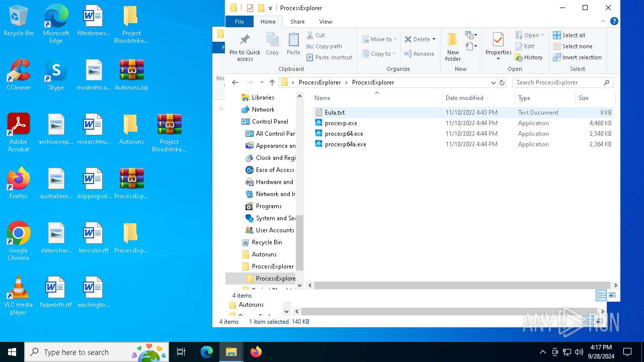Click the Search ProcessExplorer field
The height and width of the screenshot is (362, 644).
(563, 82)
